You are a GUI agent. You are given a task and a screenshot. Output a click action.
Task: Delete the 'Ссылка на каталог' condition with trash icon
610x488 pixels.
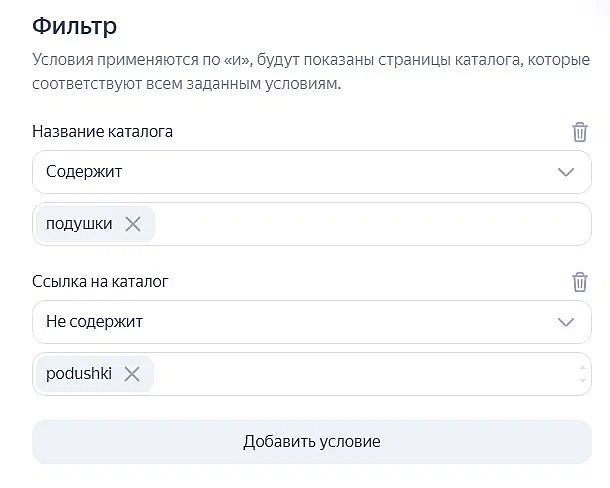click(579, 282)
